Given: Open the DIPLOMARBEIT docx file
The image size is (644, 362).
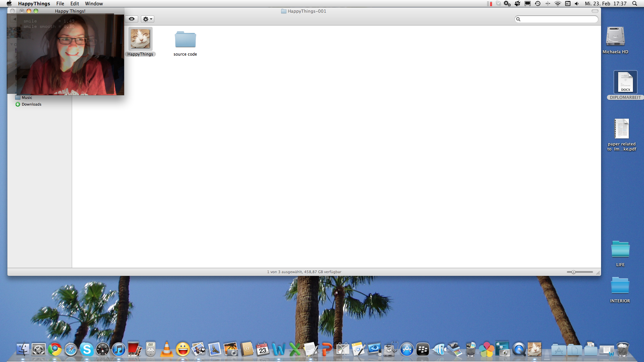Looking at the screenshot, I should pyautogui.click(x=625, y=82).
